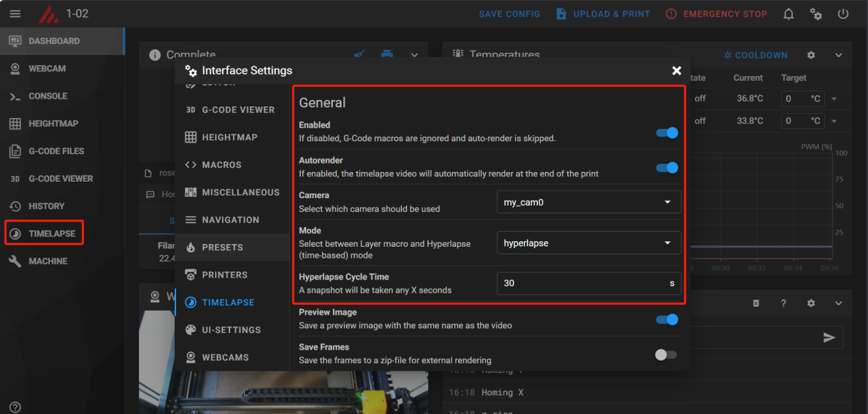Collapse the console panel chevron
The image size is (868, 414).
coord(839,303)
